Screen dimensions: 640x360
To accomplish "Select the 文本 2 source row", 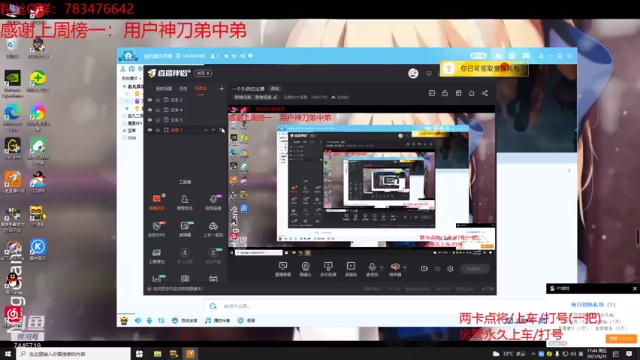I will pyautogui.click(x=186, y=100).
